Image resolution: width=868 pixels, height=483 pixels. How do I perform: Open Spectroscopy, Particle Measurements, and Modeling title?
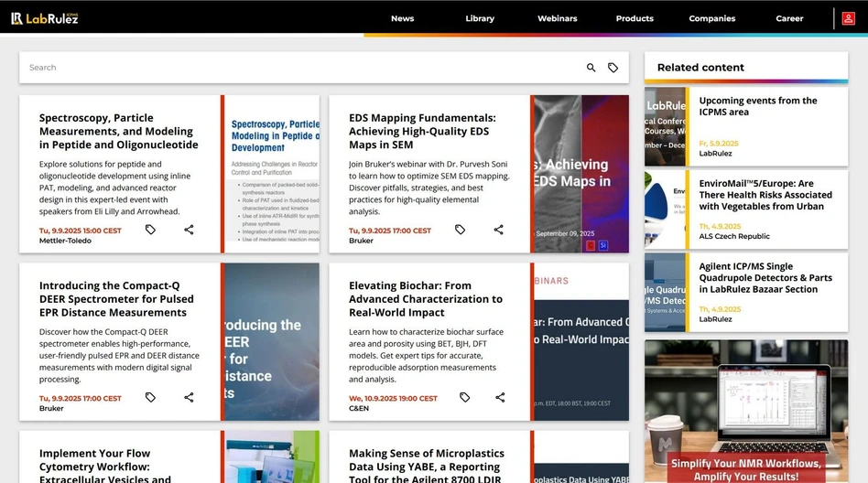click(x=118, y=131)
